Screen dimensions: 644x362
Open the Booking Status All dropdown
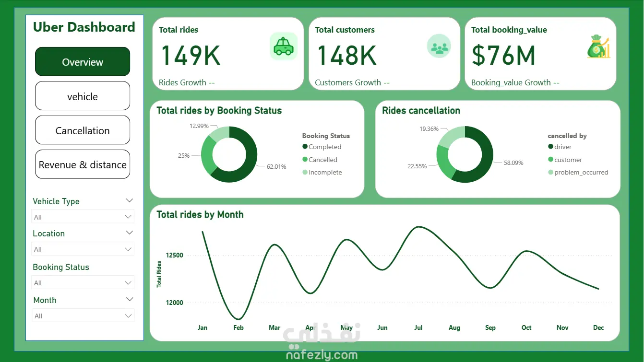[x=83, y=282]
